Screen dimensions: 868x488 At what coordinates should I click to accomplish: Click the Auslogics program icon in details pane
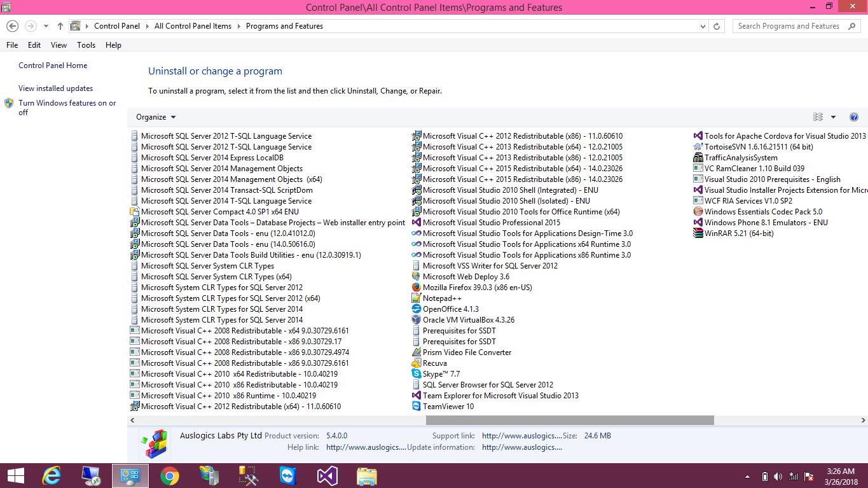tap(155, 443)
